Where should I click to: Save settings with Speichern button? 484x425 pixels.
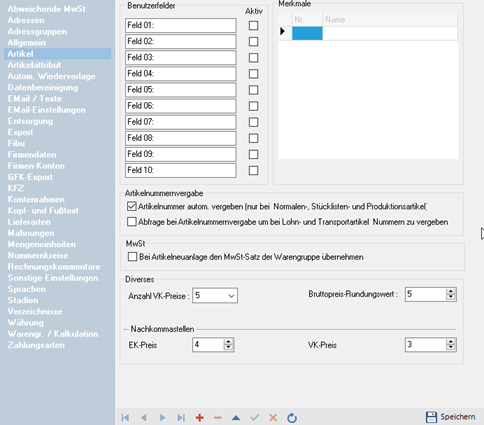click(x=451, y=417)
